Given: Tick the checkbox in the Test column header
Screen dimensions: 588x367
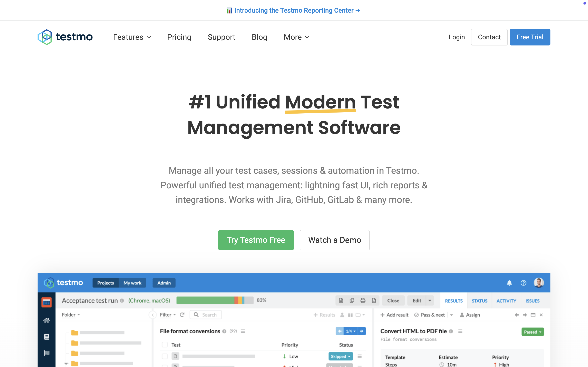Looking at the screenshot, I should [x=165, y=345].
